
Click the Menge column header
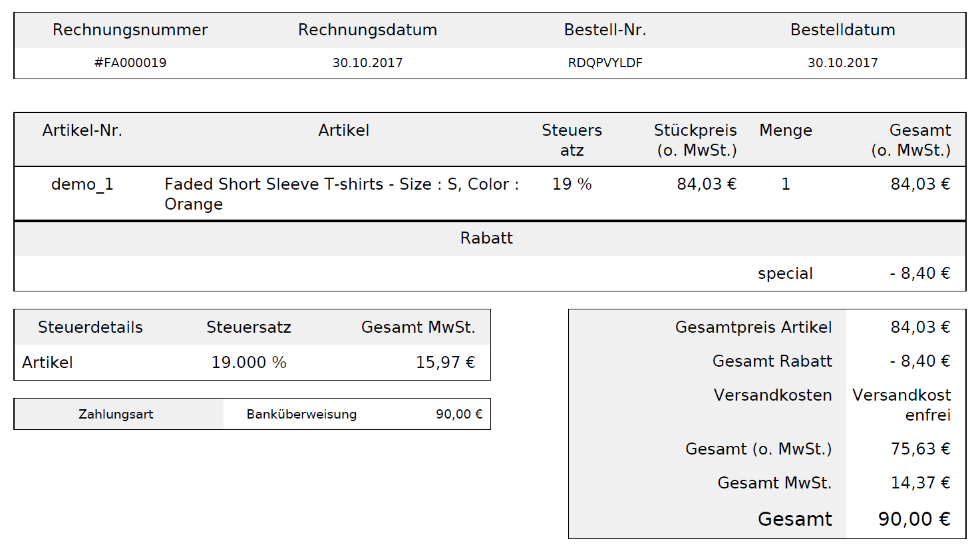point(786,130)
